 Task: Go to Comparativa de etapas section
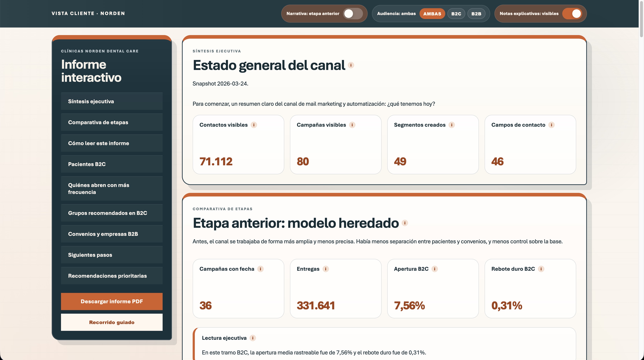pos(111,122)
